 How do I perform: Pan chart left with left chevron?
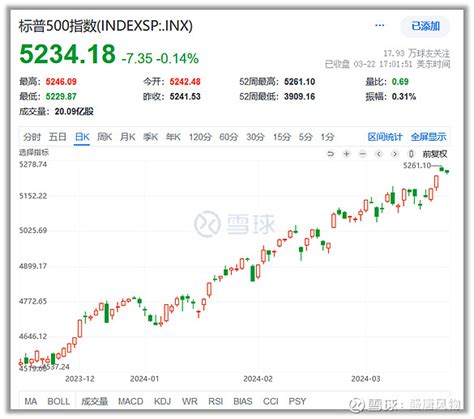tap(379, 154)
